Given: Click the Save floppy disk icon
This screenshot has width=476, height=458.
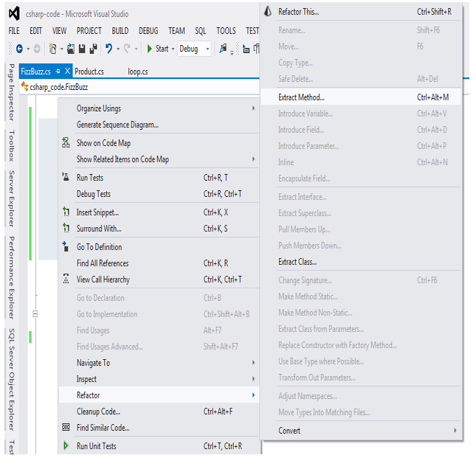Looking at the screenshot, I should 82,49.
